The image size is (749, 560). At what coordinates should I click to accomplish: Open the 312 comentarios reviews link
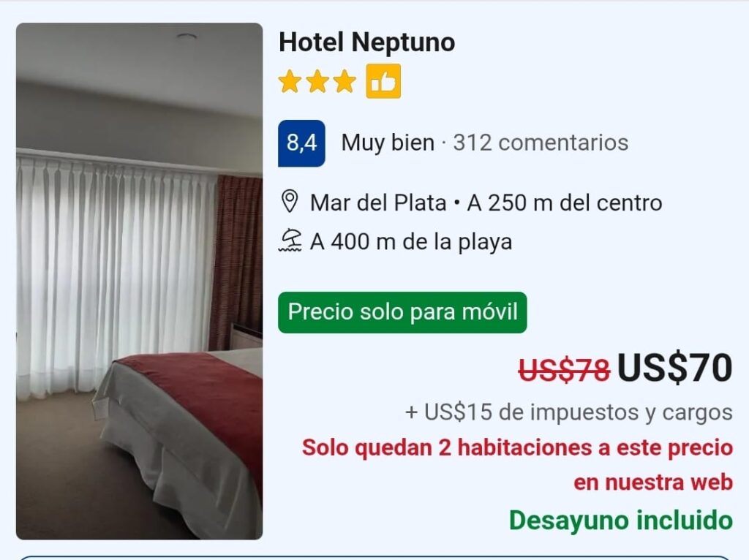pyautogui.click(x=541, y=143)
